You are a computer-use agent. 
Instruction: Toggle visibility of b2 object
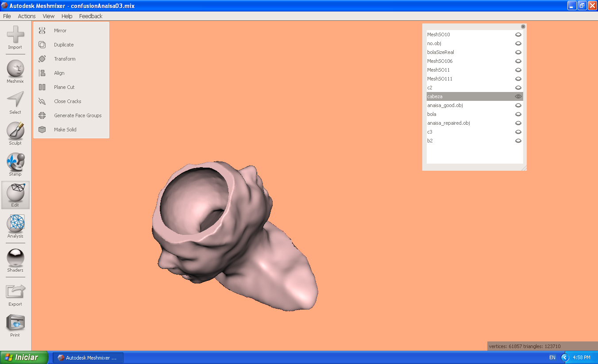[518, 141]
